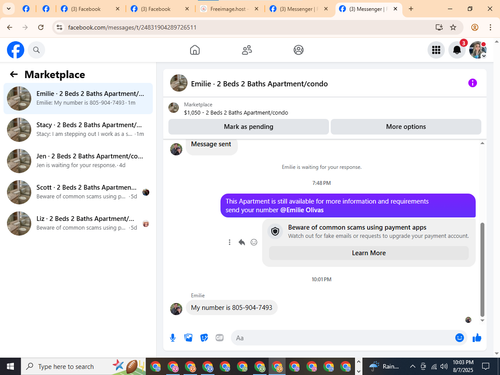Viewport: 500px width, 375px height.
Task: Open more options dots beside scam warning
Action: [229, 242]
